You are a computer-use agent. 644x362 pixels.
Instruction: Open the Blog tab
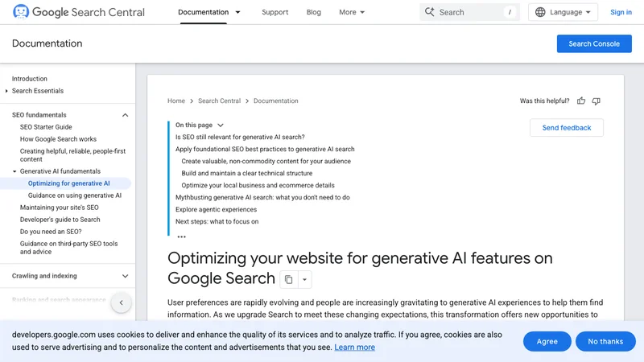313,12
